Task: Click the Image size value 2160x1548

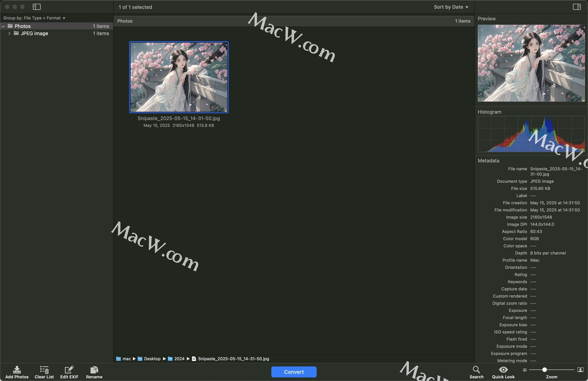Action: (541, 217)
